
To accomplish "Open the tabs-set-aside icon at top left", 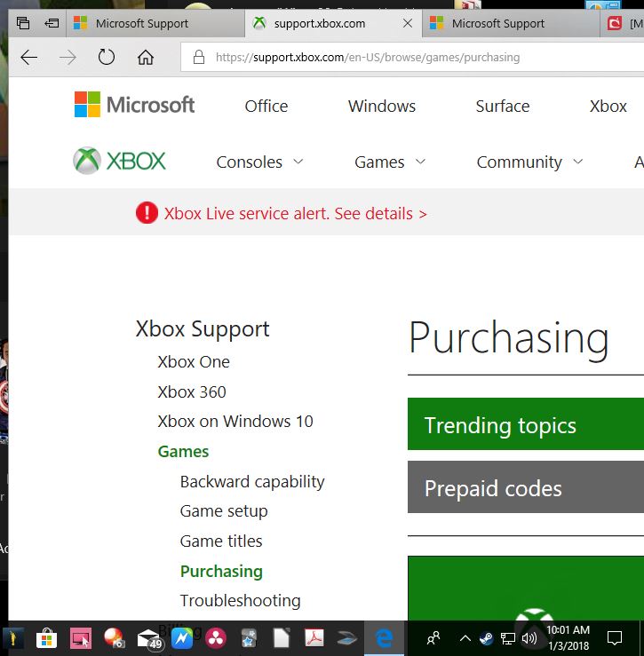I will coord(23,23).
